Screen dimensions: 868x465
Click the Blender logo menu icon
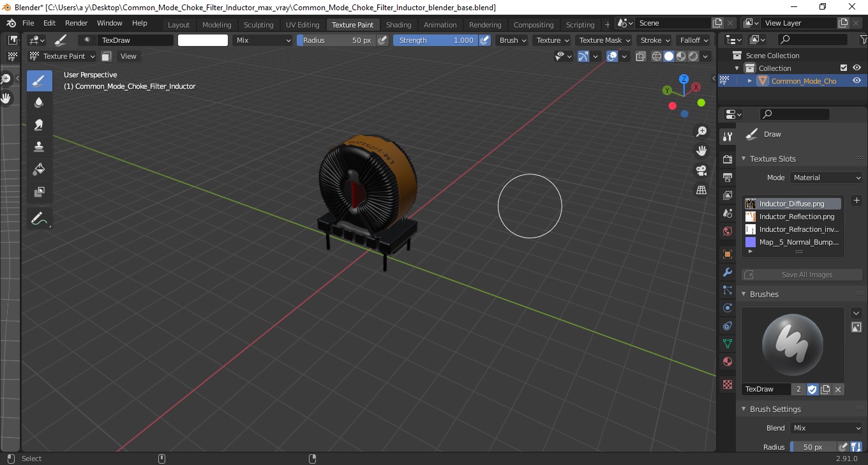[11, 23]
